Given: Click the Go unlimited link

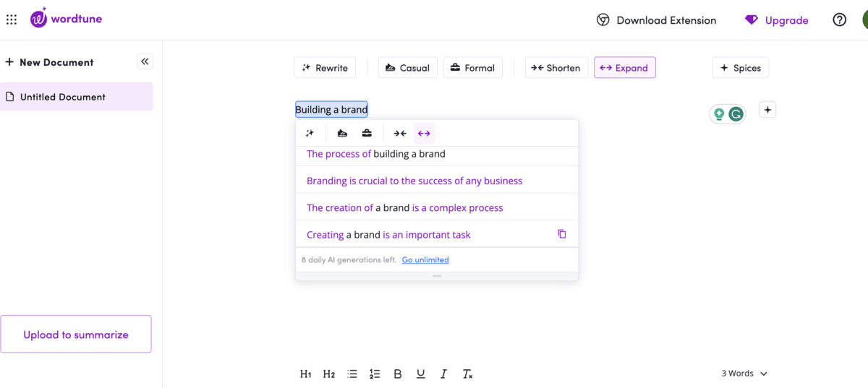Looking at the screenshot, I should click(425, 260).
